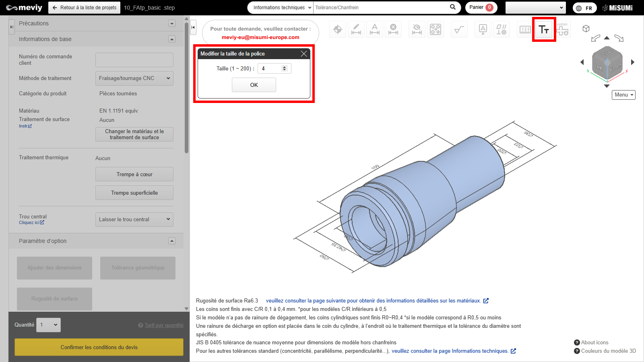Click Confirmer les conditions du devis
The height and width of the screenshot is (362, 644).
tap(99, 347)
